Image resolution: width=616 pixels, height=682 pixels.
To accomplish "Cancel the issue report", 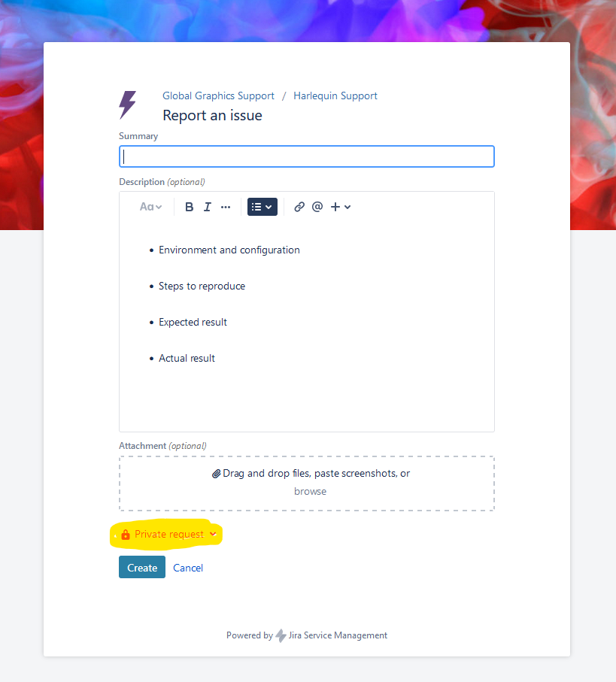I will point(188,568).
